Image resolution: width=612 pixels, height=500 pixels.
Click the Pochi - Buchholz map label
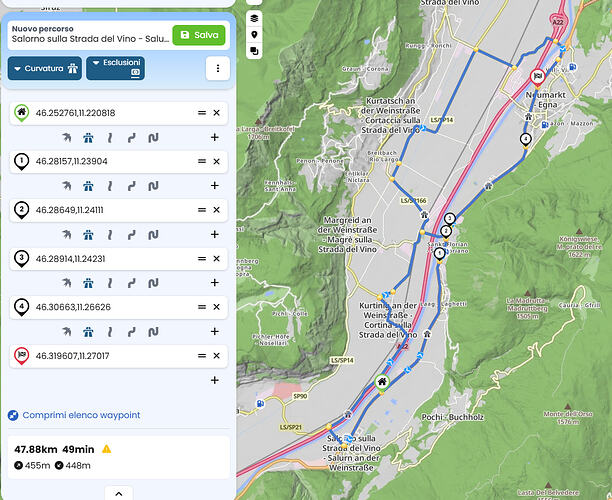pos(452,417)
